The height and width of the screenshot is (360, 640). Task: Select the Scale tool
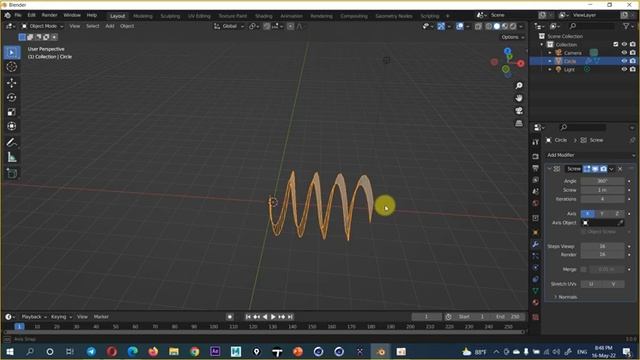point(11,112)
